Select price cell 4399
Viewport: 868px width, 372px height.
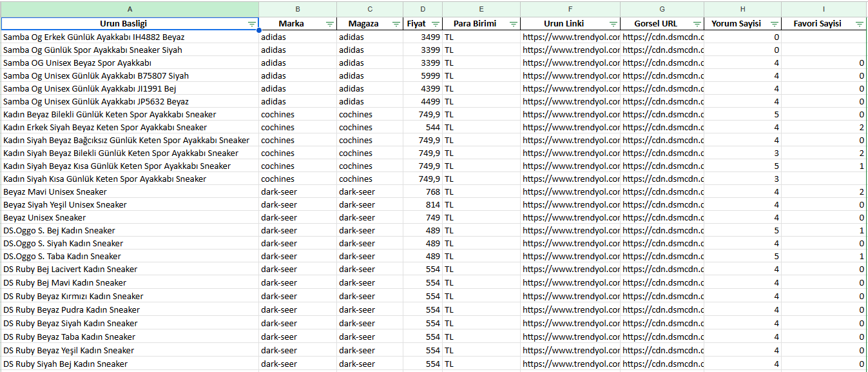pos(423,88)
